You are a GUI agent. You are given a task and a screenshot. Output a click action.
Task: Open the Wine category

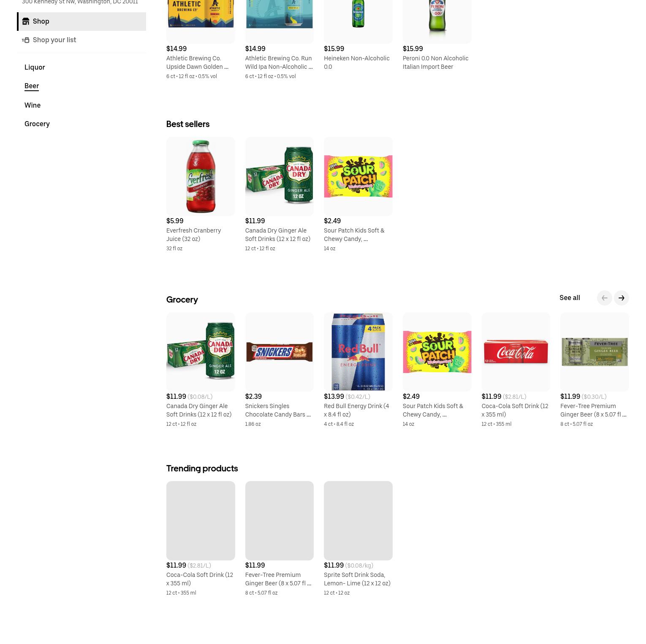tap(33, 105)
